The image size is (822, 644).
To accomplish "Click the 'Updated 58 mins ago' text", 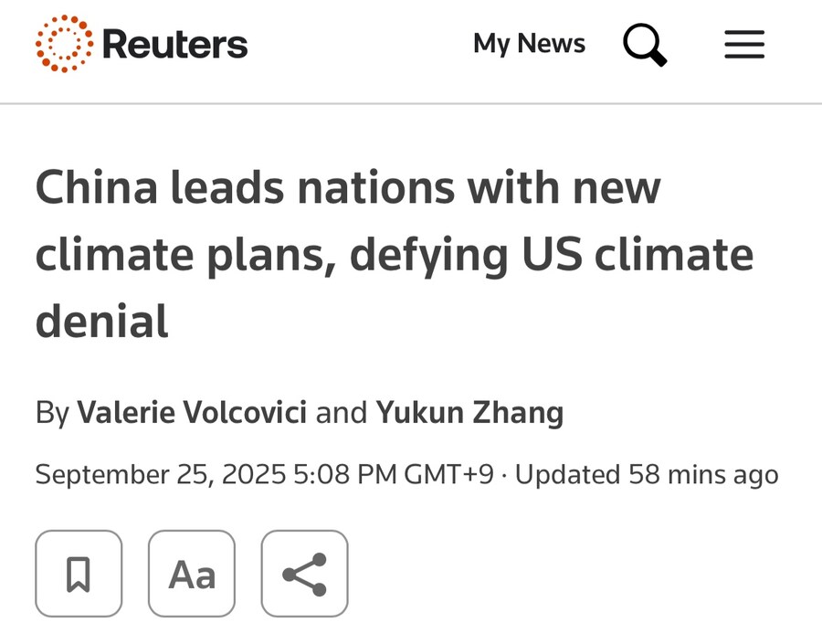I will (647, 474).
